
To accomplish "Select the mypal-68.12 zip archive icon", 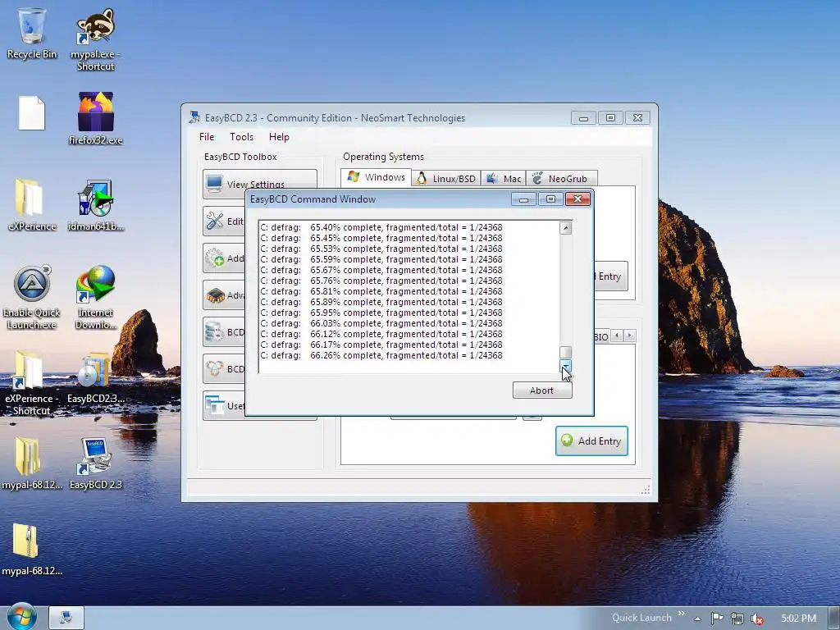I will point(32,549).
